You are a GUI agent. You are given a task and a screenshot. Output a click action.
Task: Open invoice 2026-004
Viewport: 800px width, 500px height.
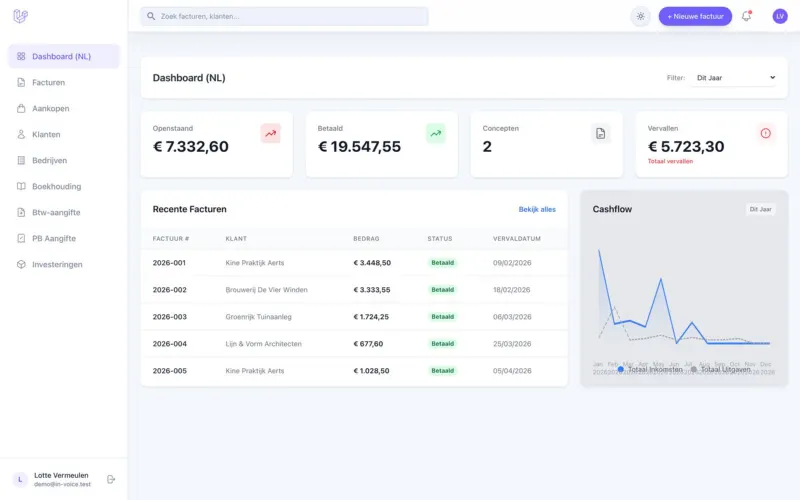pos(169,344)
